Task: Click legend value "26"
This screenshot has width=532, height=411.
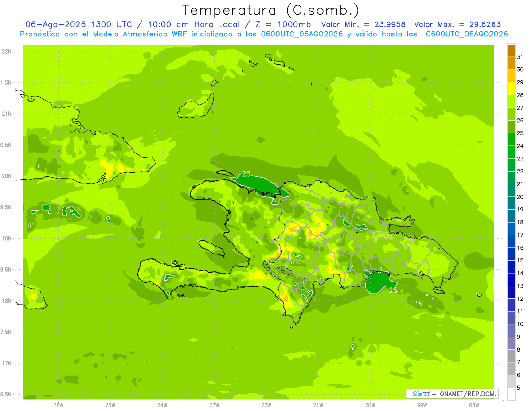Action: [x=520, y=121]
